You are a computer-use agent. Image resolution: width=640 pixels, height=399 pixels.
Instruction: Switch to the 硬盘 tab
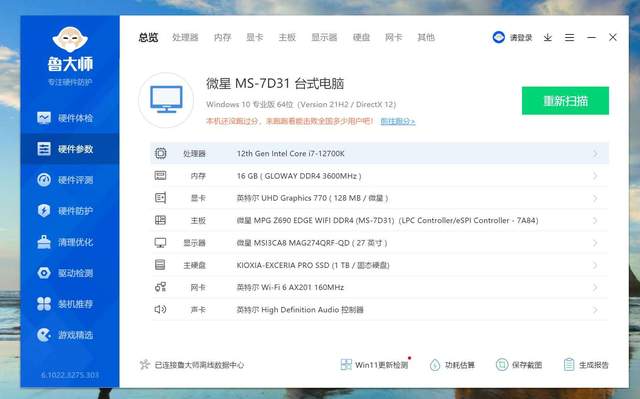click(x=361, y=38)
